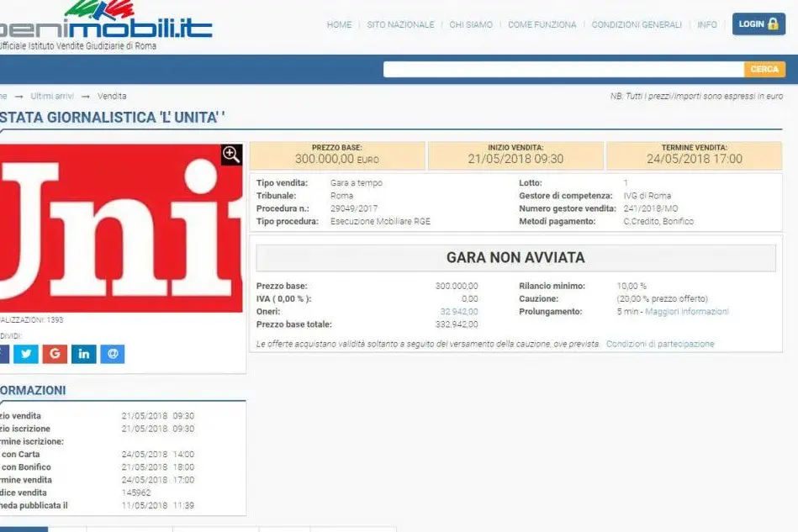798x532 pixels.
Task: Open the HOME menu item
Action: coord(340,24)
